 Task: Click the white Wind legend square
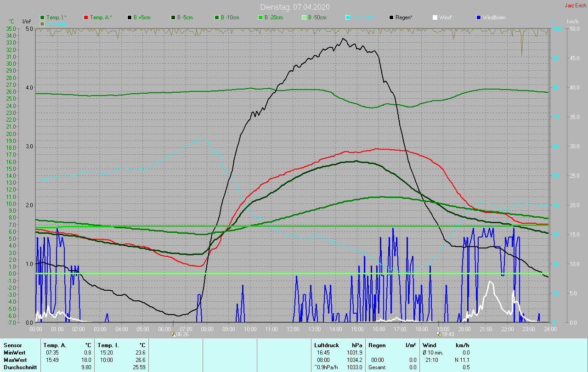pos(435,17)
